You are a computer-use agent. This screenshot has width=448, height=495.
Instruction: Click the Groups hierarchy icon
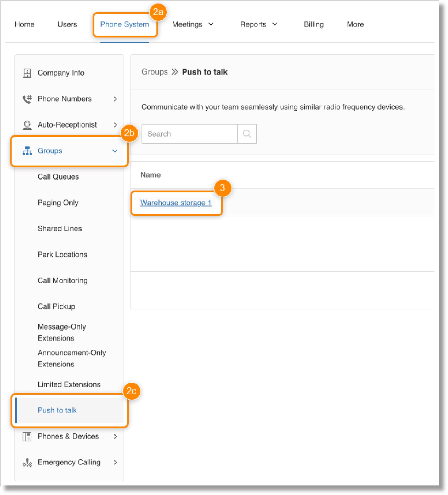[x=27, y=151]
